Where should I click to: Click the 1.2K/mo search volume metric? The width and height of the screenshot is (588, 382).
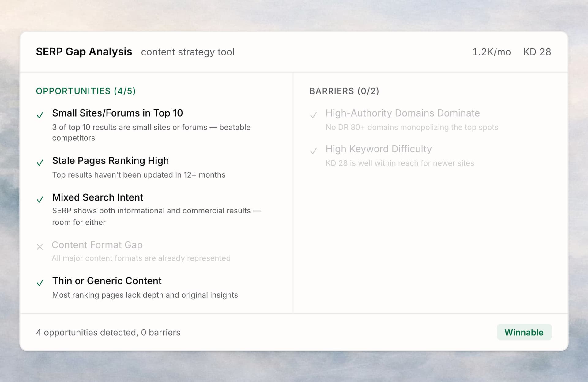pos(491,52)
